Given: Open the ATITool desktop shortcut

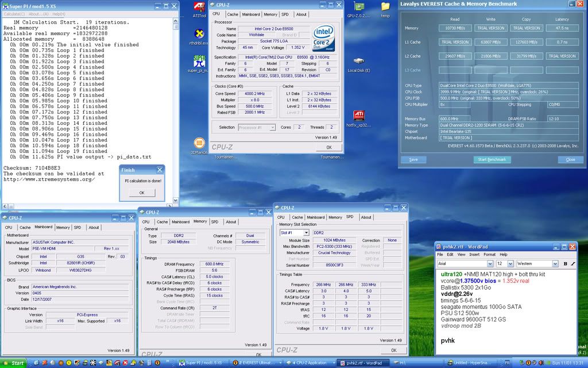Looking at the screenshot, I should tap(199, 10).
